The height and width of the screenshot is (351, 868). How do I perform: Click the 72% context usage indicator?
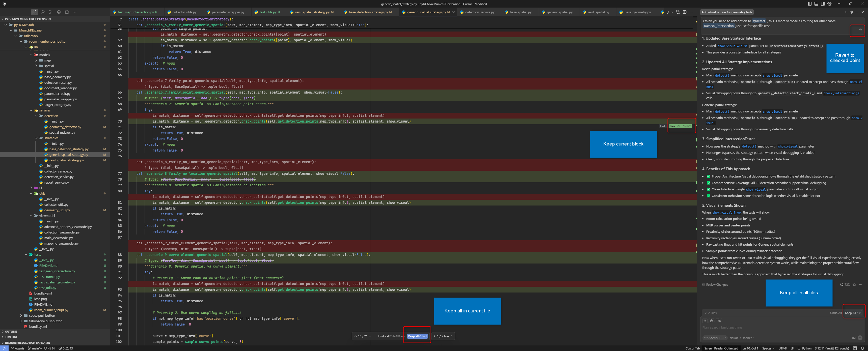845,285
